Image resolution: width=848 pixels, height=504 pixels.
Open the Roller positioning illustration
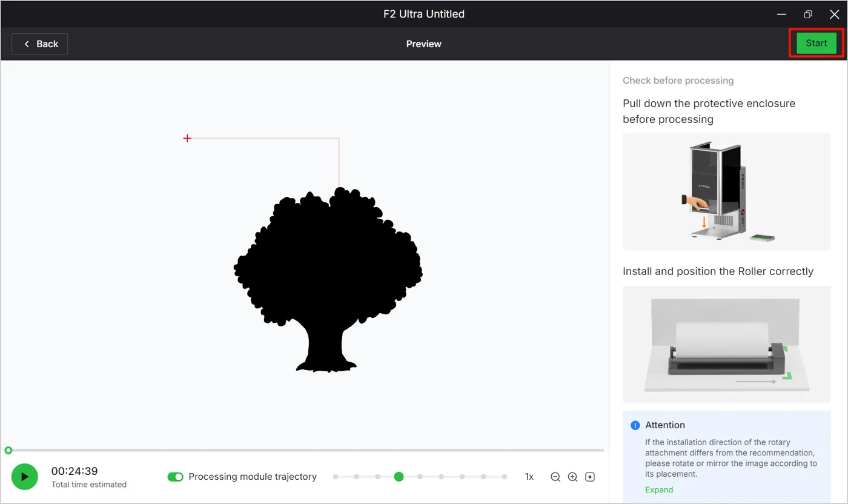(x=727, y=345)
